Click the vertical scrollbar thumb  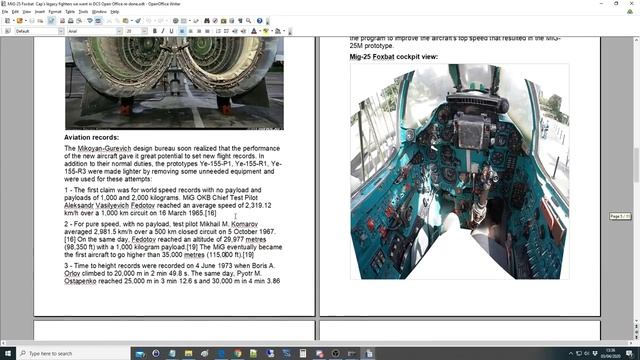(636, 165)
